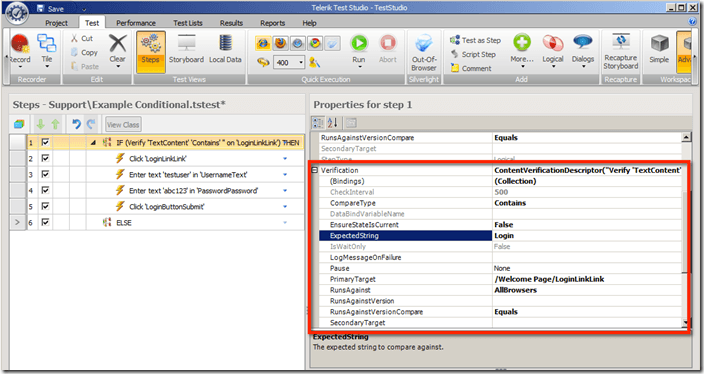
Task: Open the Help ribbon tab
Action: tap(309, 23)
